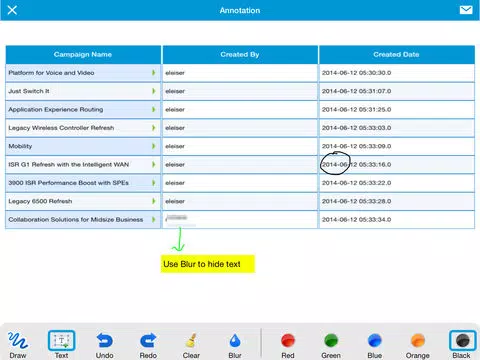Viewport: 480px width, 360px height.
Task: Choose the Blue color
Action: (x=375, y=345)
